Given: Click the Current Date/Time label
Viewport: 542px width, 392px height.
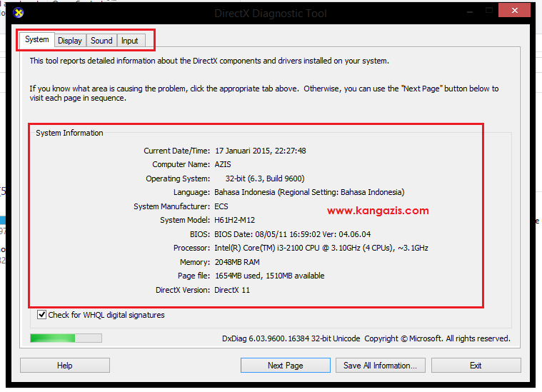Looking at the screenshot, I should pyautogui.click(x=176, y=151).
